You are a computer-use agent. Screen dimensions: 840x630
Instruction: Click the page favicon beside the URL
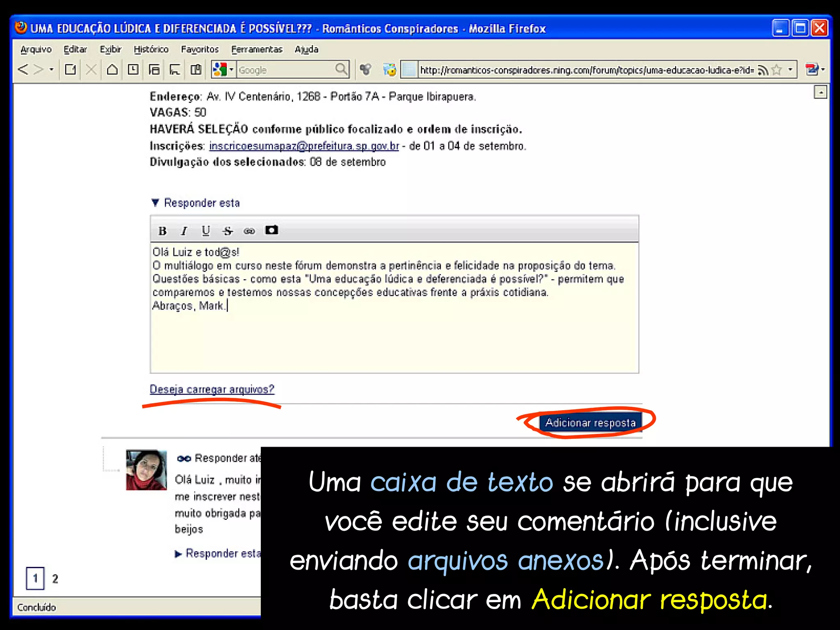tap(409, 70)
